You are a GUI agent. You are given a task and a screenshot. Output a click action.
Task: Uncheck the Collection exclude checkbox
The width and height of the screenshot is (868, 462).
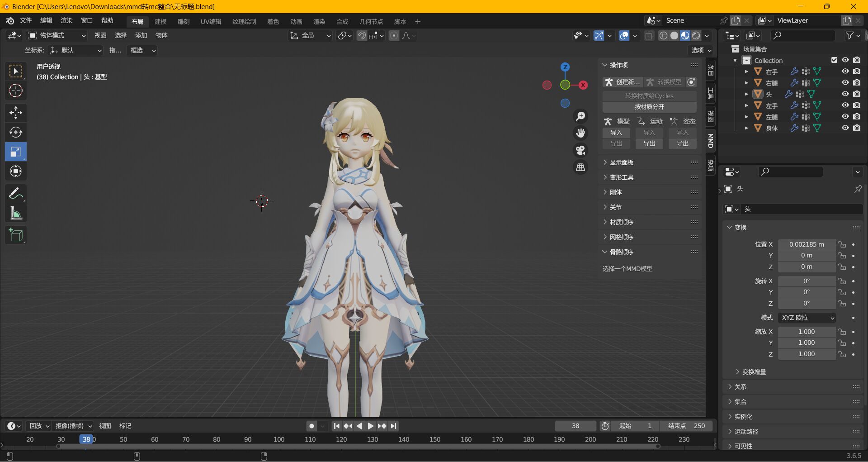pos(834,60)
